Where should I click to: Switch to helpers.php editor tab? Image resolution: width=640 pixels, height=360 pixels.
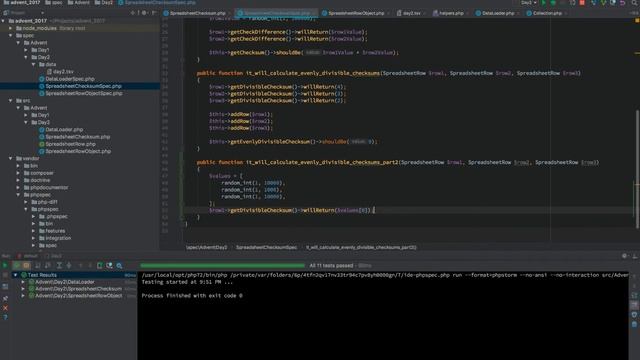pyautogui.click(x=451, y=13)
